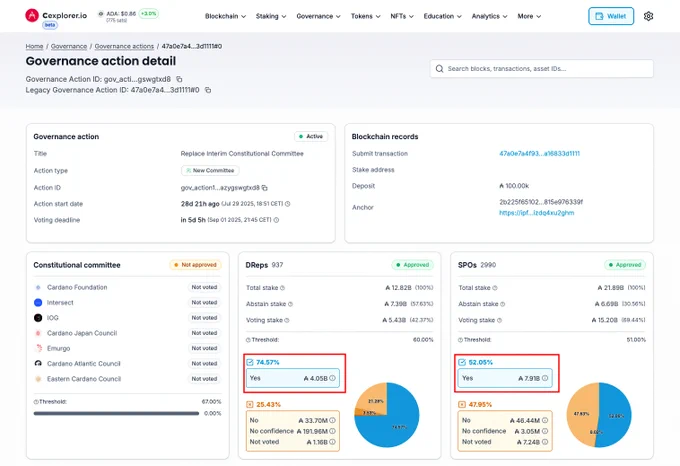The width and height of the screenshot is (680, 466).
Task: Click Cardano Japan Council name
Action: pos(82,333)
